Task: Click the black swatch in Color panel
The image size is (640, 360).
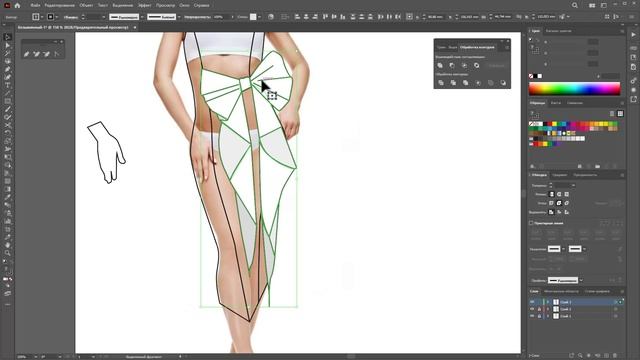Action: tap(535, 76)
